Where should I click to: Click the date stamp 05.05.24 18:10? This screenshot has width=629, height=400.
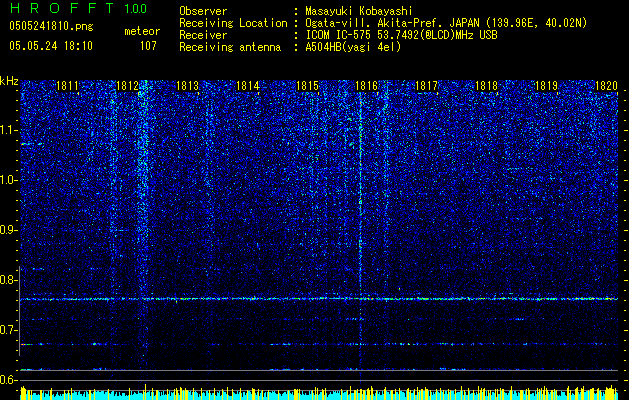coord(51,46)
